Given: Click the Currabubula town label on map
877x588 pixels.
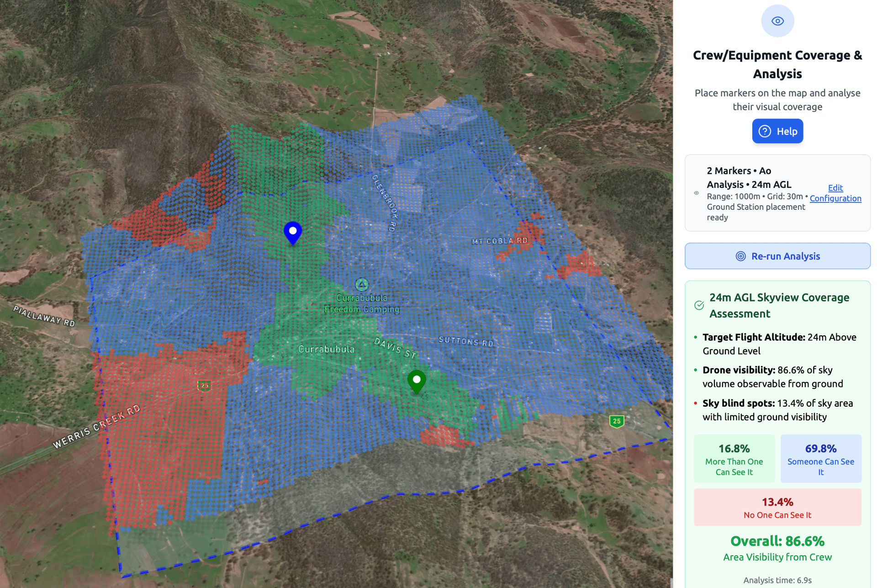Looking at the screenshot, I should [x=326, y=349].
